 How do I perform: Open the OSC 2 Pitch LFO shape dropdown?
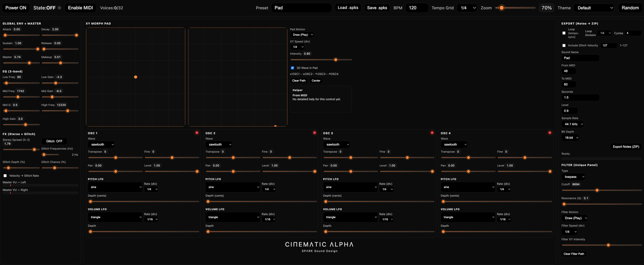pyautogui.click(x=233, y=187)
